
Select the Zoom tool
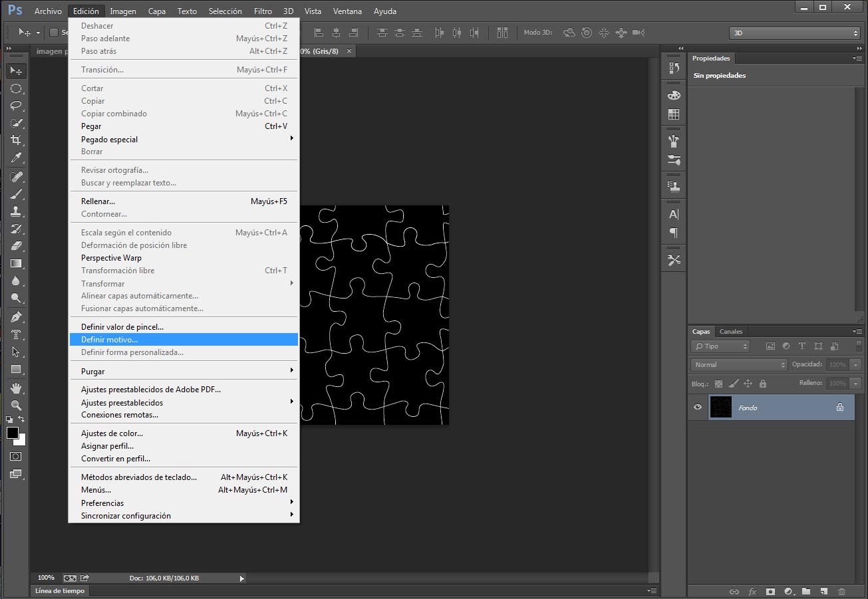click(x=15, y=405)
